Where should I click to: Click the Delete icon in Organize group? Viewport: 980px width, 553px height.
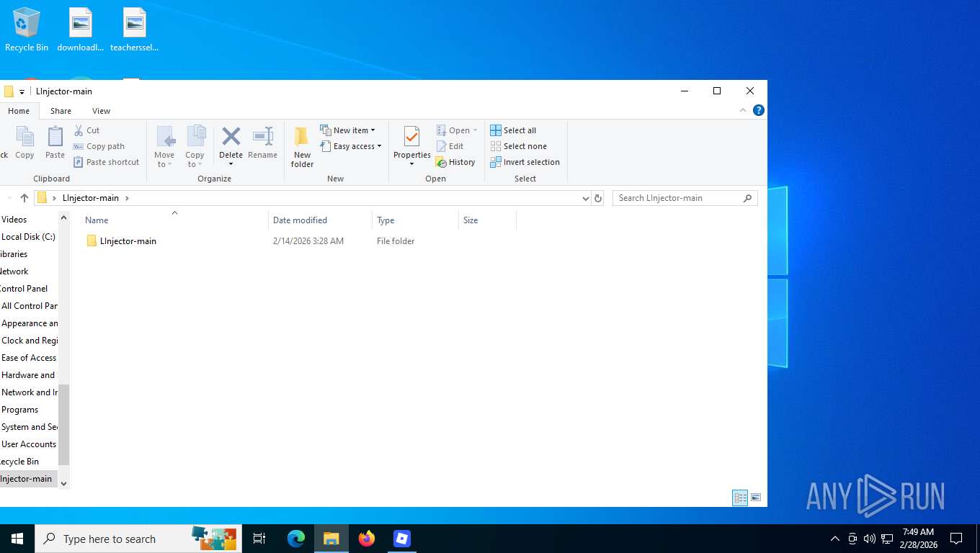[x=231, y=137]
